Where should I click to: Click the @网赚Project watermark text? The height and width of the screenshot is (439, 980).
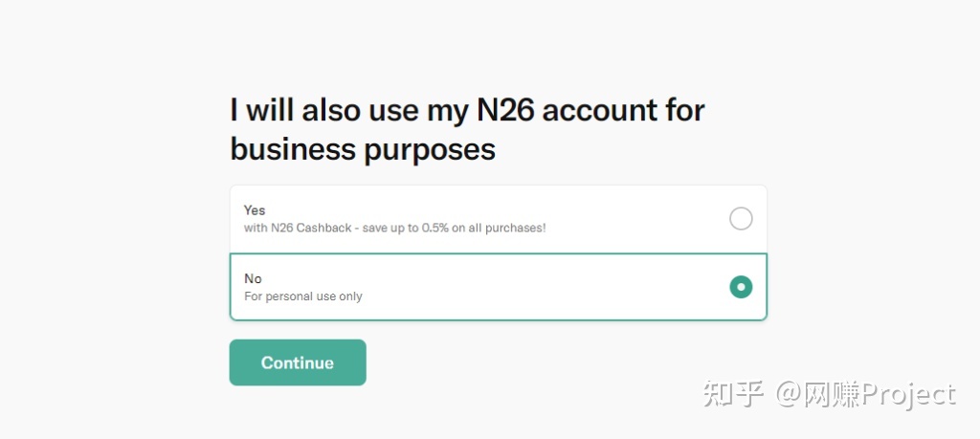[x=865, y=393]
